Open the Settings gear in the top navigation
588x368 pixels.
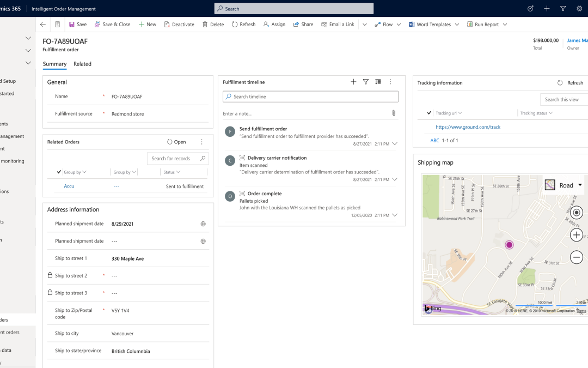(579, 8)
